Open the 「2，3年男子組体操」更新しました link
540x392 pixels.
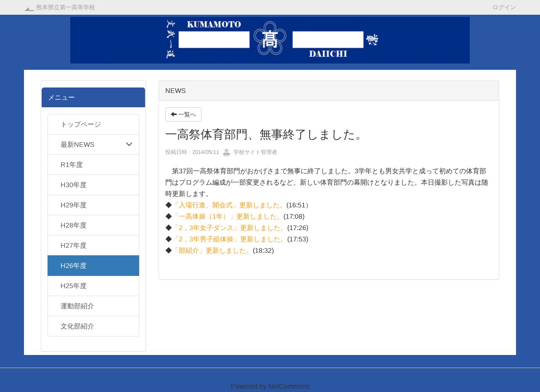(x=229, y=239)
